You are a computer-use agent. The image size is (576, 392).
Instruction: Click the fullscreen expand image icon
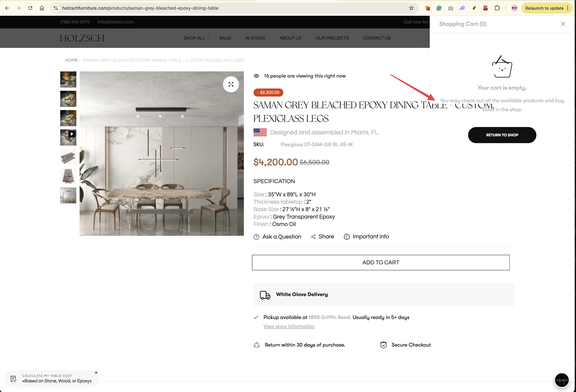(231, 84)
